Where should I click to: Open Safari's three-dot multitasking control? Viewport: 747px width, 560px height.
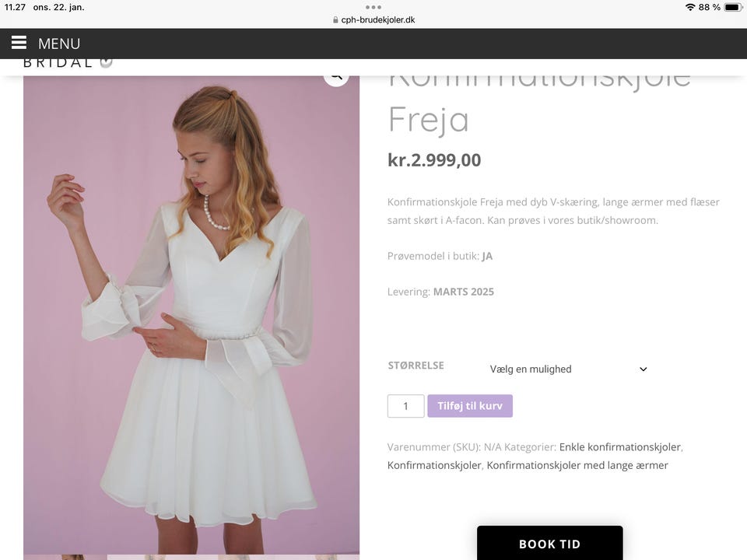373,7
